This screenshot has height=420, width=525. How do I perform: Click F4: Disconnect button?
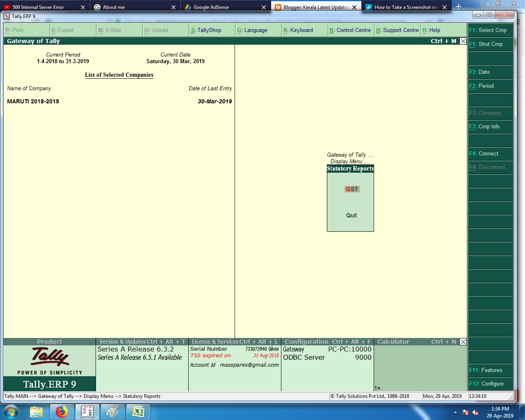[x=491, y=167]
